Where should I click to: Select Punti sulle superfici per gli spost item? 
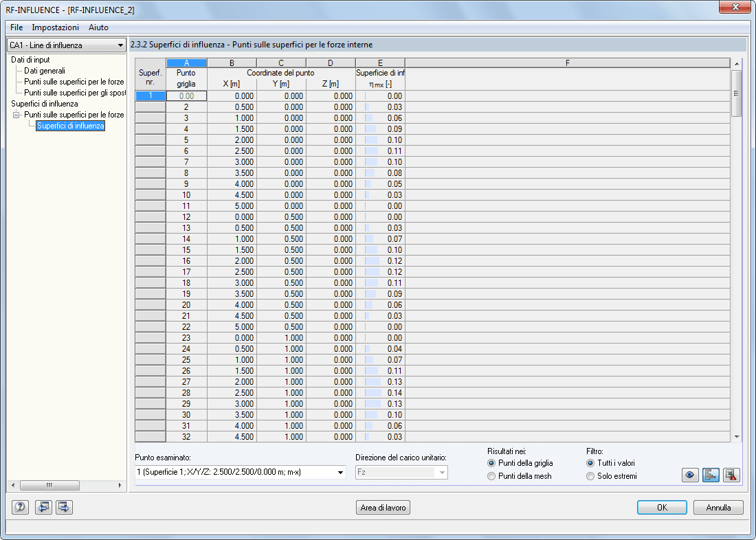[75, 93]
